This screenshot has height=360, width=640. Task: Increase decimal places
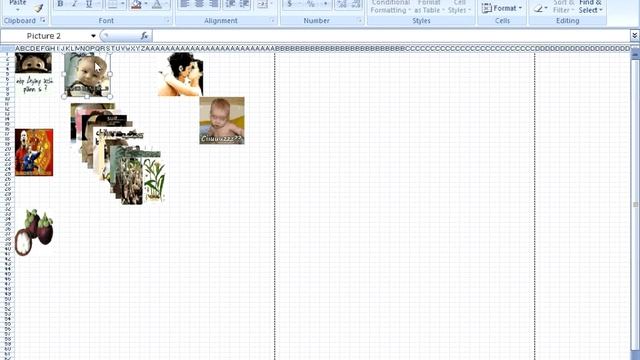tap(342, 4)
